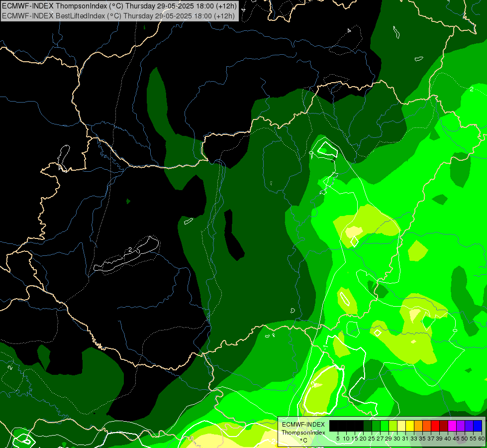Click the '°C' unit label in the legend
Screen dimensions: 487x448
click(x=304, y=440)
